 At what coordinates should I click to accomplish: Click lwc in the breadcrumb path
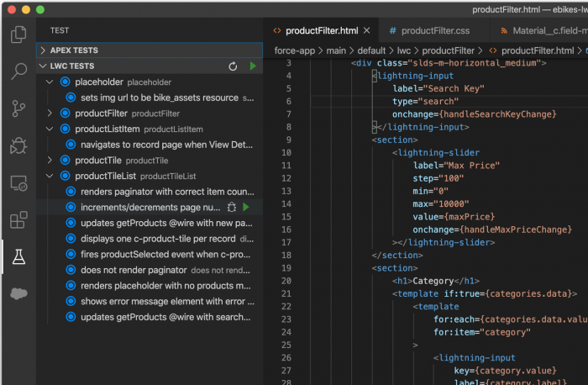(x=404, y=50)
